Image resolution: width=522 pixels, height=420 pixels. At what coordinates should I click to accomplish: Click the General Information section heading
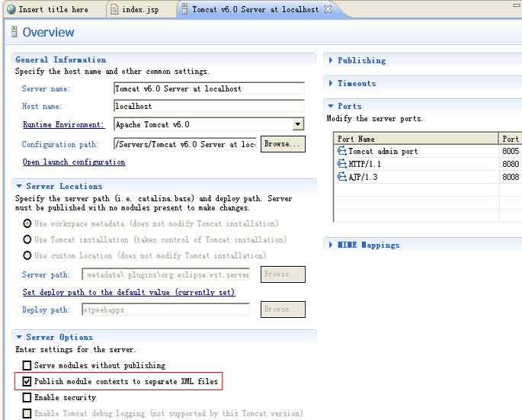(61, 59)
